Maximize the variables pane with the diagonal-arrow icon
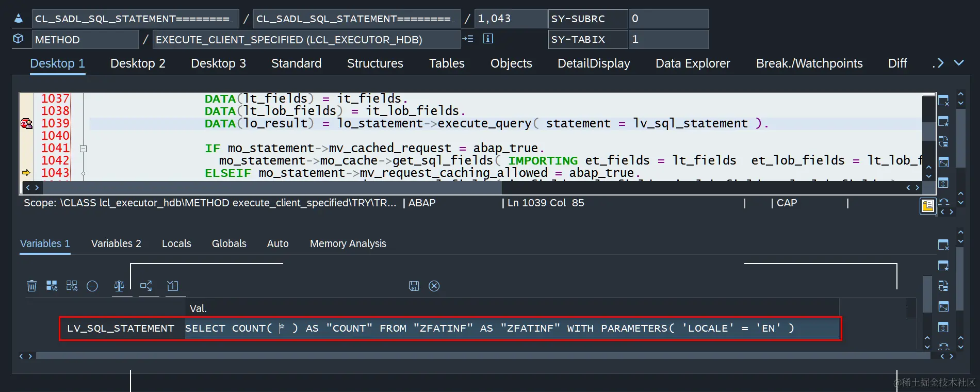 click(x=943, y=307)
